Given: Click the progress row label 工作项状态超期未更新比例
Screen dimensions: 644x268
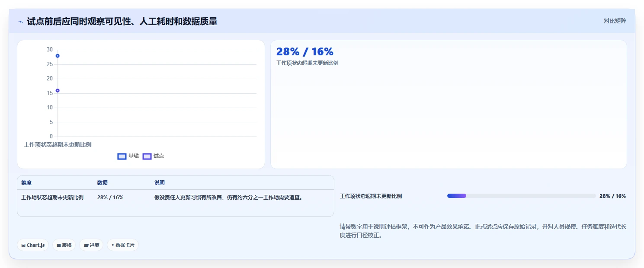Looking at the screenshot, I should pyautogui.click(x=371, y=196).
